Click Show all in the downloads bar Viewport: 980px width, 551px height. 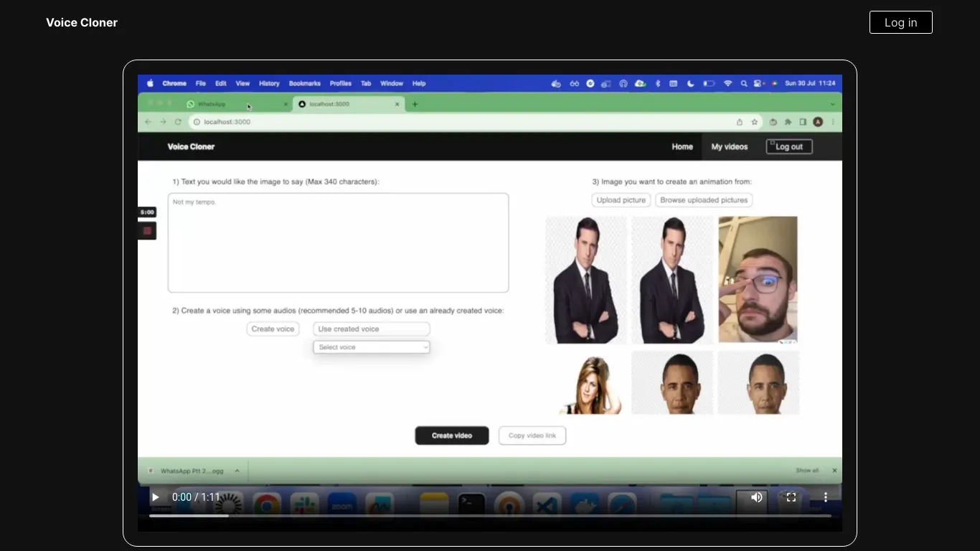[807, 471]
